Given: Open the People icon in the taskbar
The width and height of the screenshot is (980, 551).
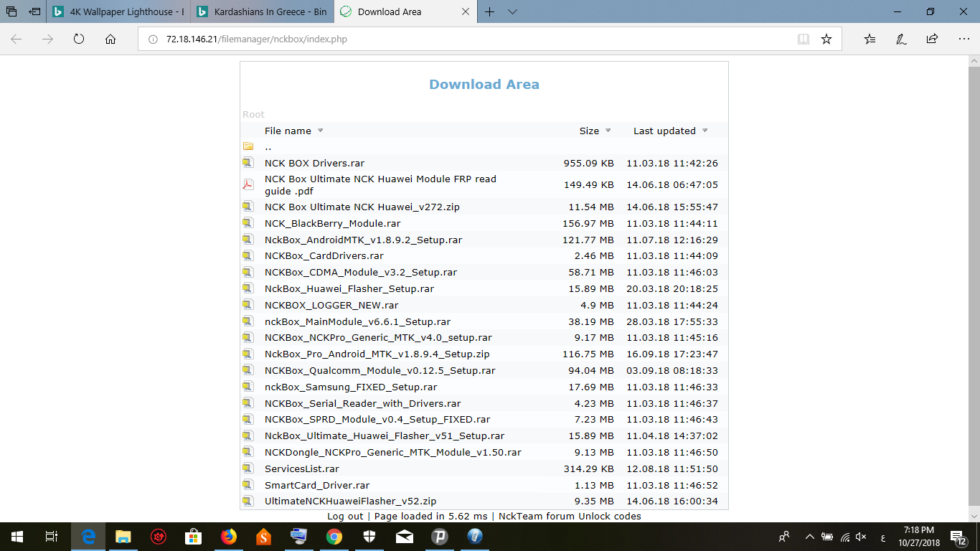Looking at the screenshot, I should click(x=785, y=537).
